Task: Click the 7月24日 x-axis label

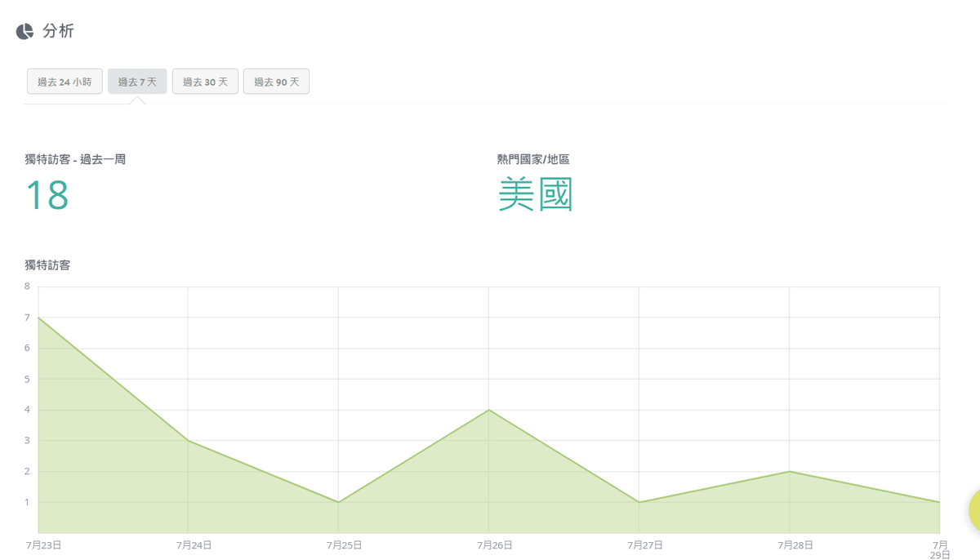Action: 194,544
